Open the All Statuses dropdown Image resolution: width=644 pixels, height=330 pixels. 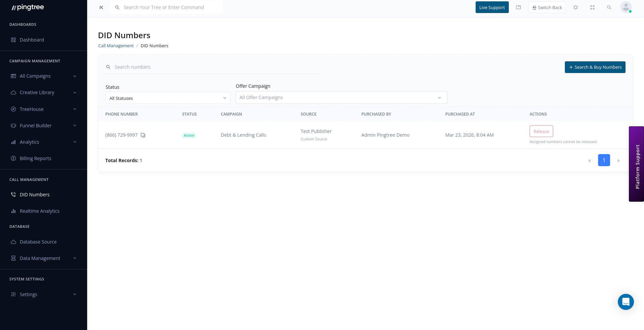(x=168, y=98)
